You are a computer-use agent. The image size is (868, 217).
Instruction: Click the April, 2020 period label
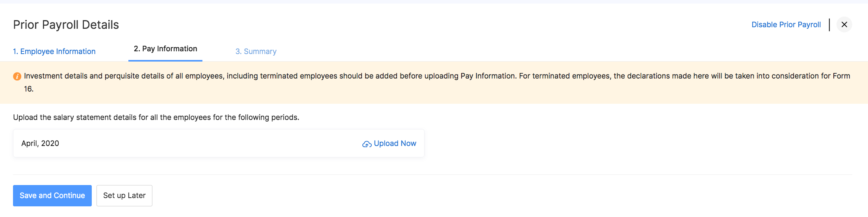[x=40, y=144]
